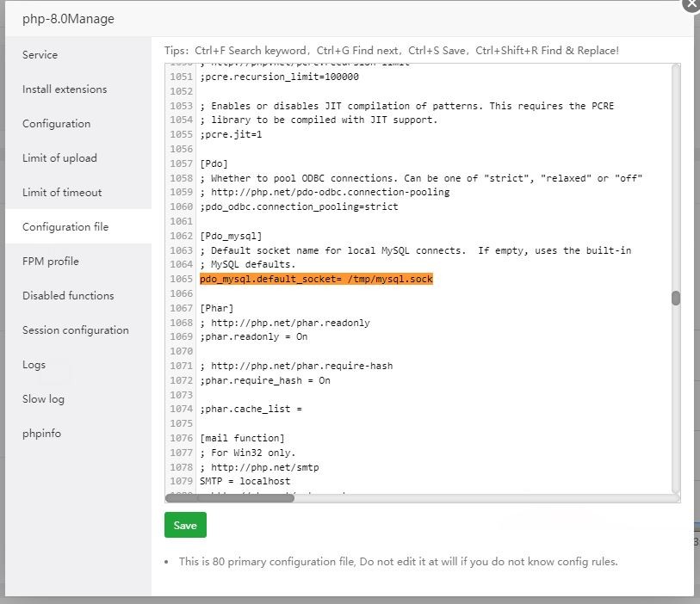Open the Disabled functions section
This screenshot has height=604, width=700.
pos(68,296)
